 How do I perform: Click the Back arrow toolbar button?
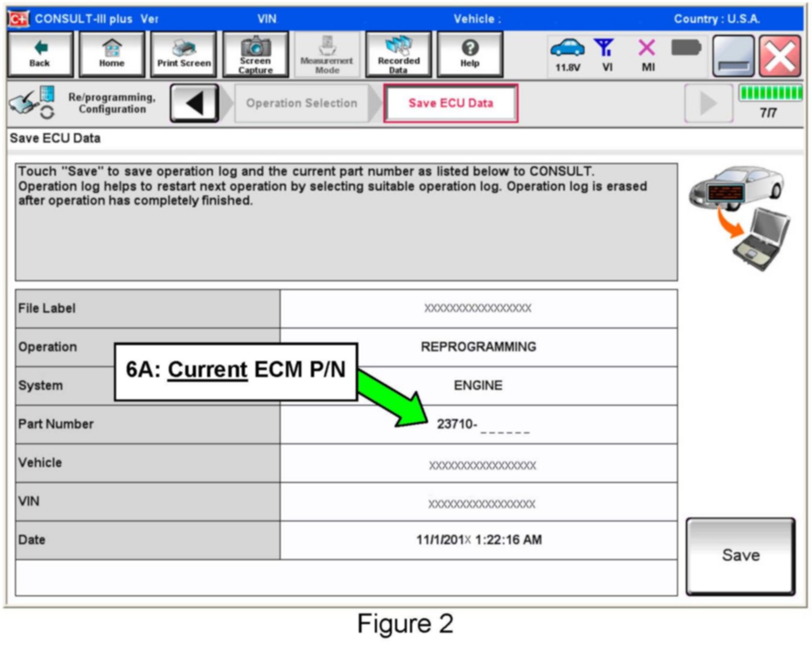click(x=40, y=54)
